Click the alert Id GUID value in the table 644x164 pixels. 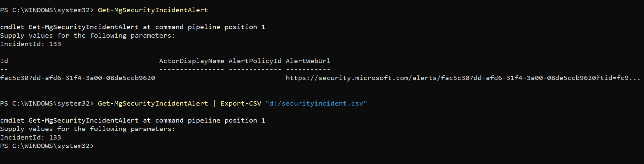[x=78, y=78]
